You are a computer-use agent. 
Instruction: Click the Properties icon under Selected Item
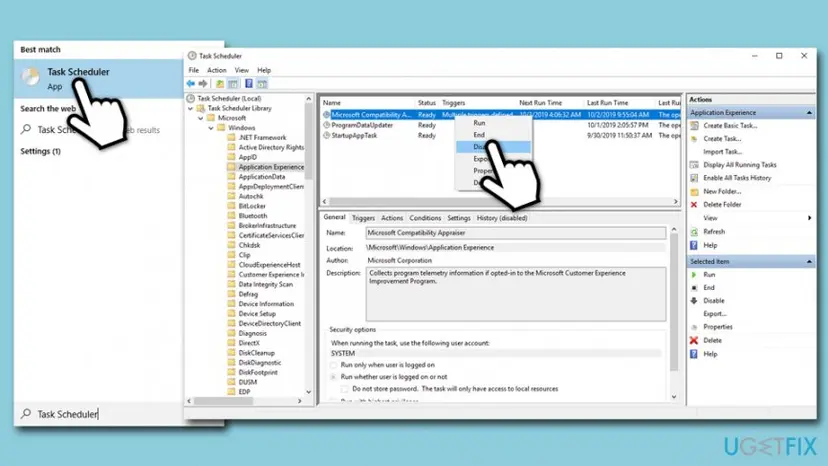point(694,327)
